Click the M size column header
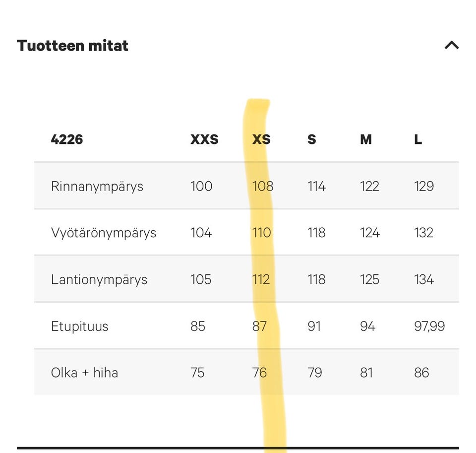The width and height of the screenshot is (476, 453). coord(366,139)
